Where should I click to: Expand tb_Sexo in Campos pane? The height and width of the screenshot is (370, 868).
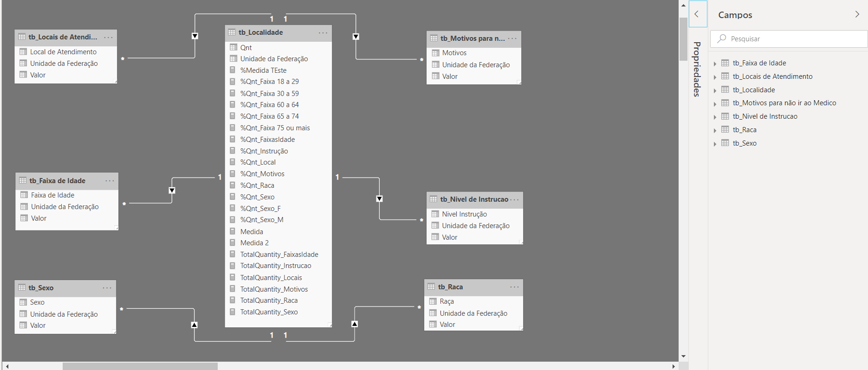coord(715,144)
